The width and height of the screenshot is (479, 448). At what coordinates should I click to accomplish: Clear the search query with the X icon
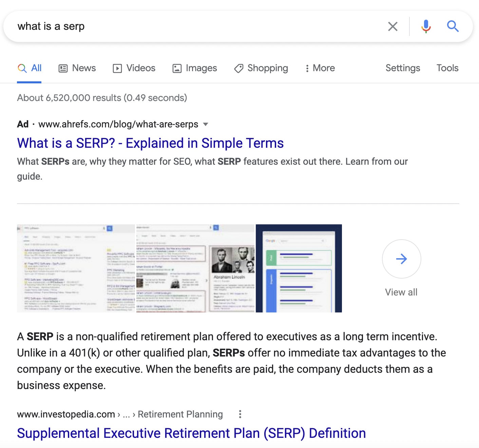pyautogui.click(x=392, y=26)
